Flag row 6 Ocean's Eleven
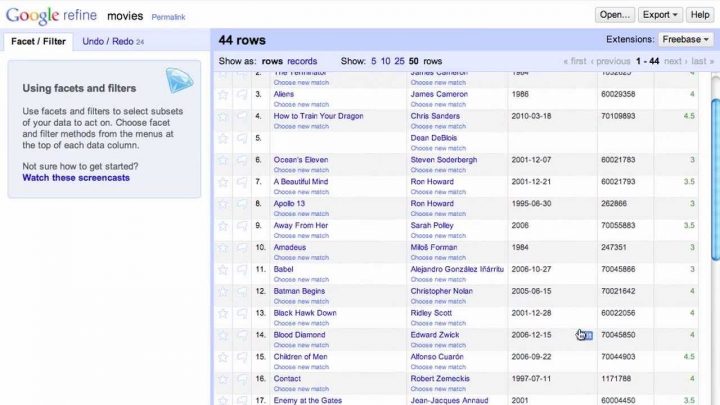This screenshot has height=405, width=720. click(242, 161)
